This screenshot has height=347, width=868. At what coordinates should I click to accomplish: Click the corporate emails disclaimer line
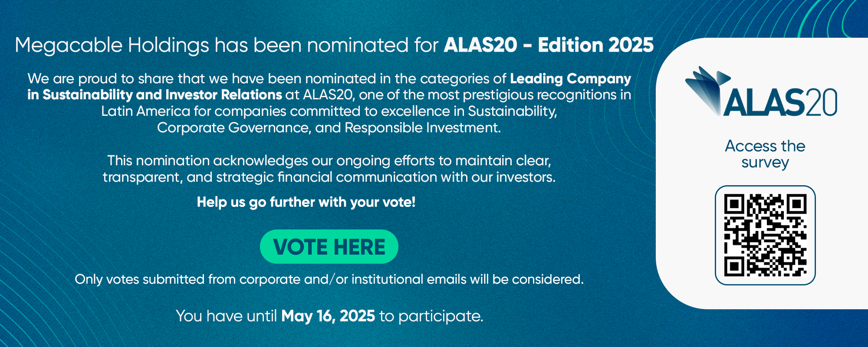pos(329,279)
